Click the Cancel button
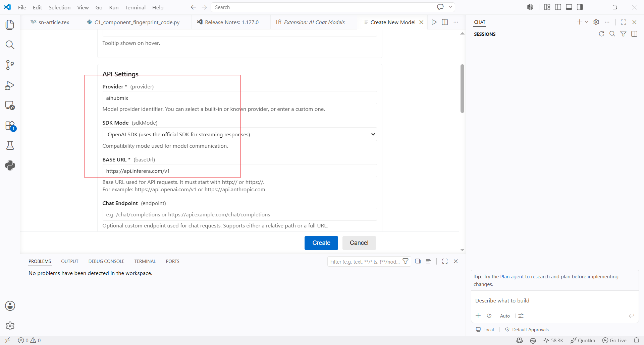The height and width of the screenshot is (345, 644). coord(359,243)
